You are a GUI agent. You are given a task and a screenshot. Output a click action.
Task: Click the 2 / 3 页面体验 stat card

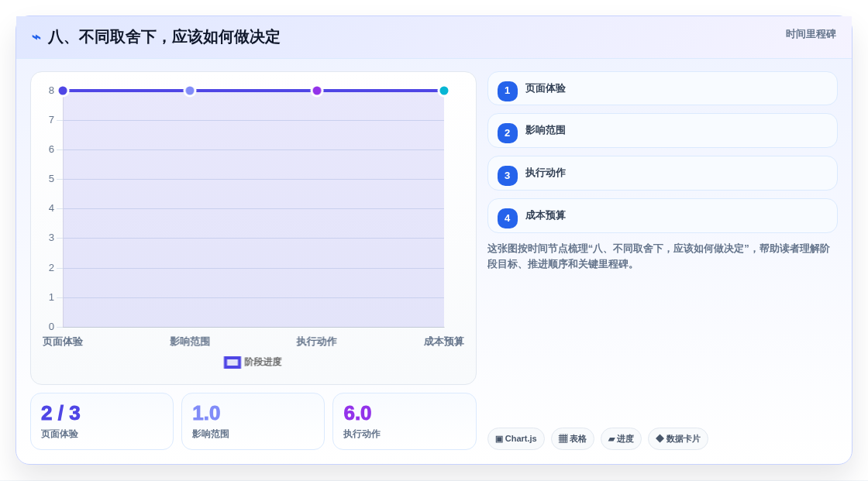[102, 421]
